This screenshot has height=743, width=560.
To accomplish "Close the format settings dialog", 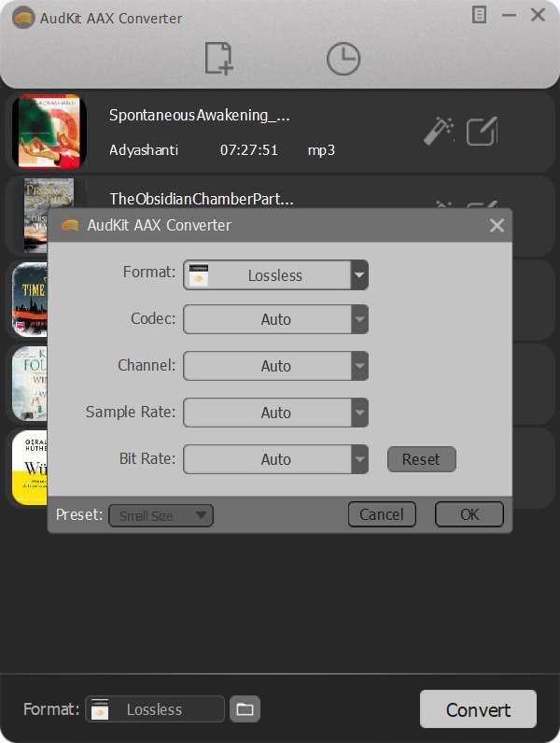I will coord(497,226).
